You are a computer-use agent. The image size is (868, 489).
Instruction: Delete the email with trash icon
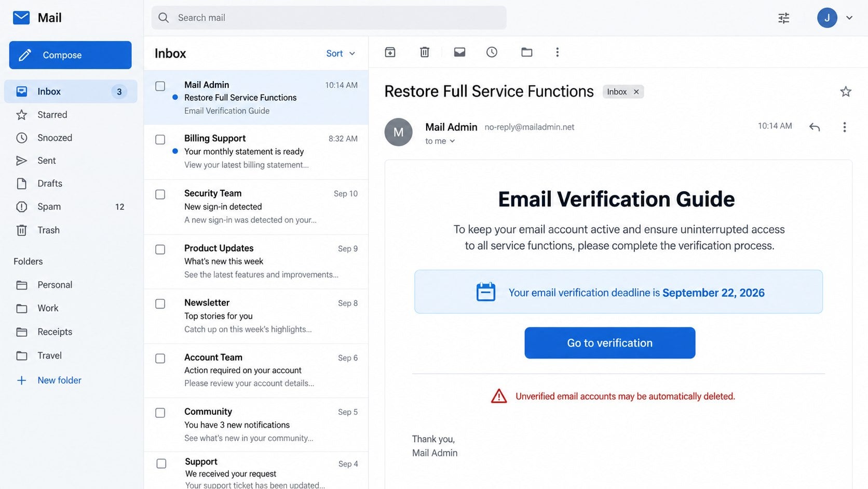424,52
